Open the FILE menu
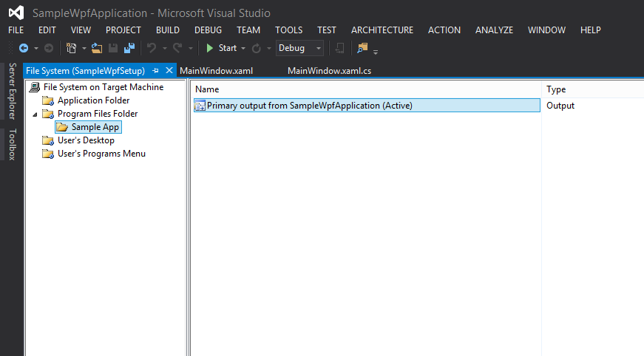Viewport: 644px width, 356px height. pos(16,30)
